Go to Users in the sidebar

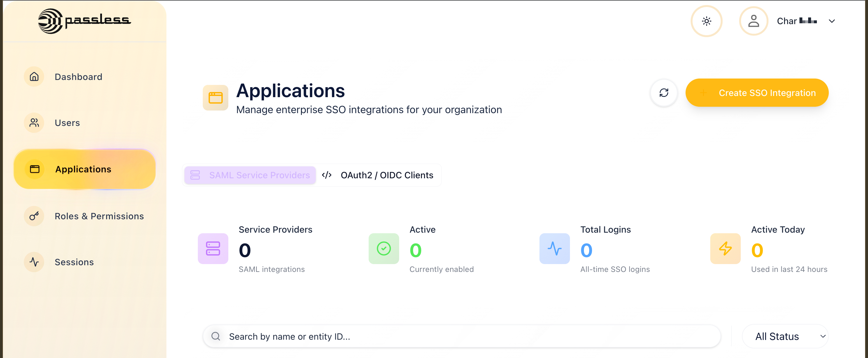[x=84, y=122]
